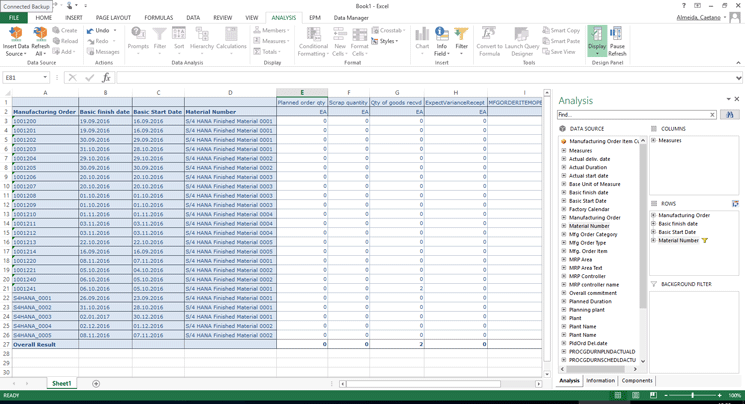Screen dimensions: 745x404
Task: Expand Manufacturing Order in data source tree
Action: [x=564, y=218]
